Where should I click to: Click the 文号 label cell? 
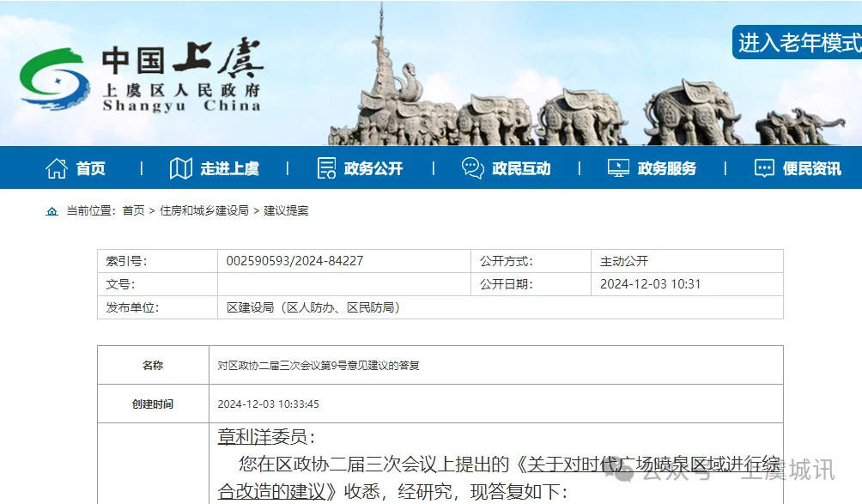[x=158, y=284]
